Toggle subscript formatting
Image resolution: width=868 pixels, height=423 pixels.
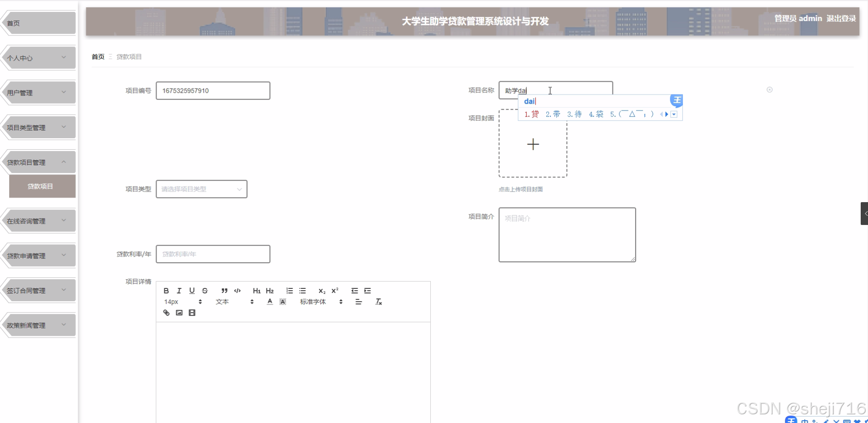(322, 291)
